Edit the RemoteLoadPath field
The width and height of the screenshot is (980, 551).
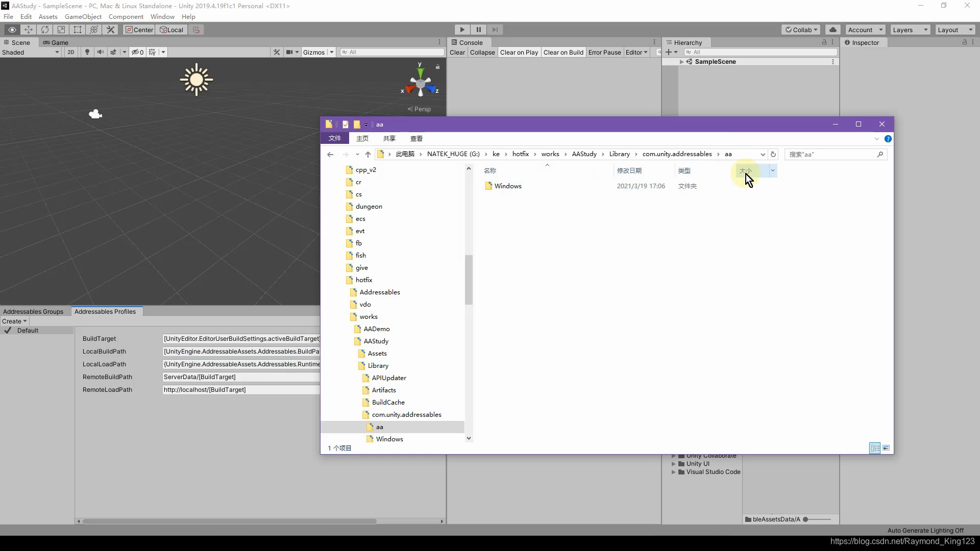[241, 389]
